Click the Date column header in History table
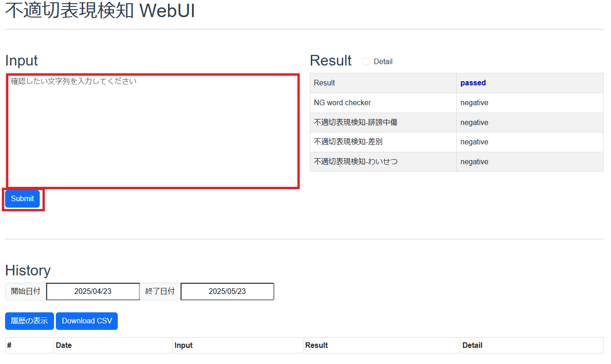Screen dimensions: 611x364 [x=64, y=345]
